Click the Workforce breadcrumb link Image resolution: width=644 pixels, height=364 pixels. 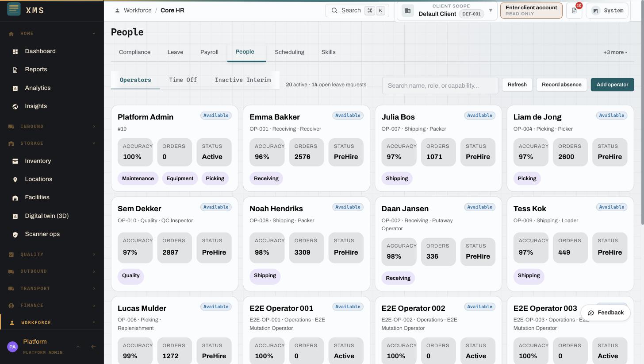pos(138,10)
